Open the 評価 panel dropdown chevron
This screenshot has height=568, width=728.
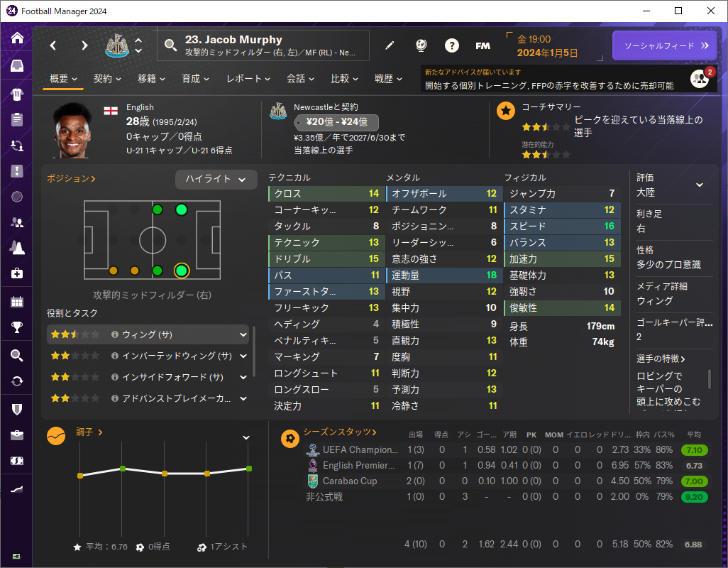coord(700,185)
